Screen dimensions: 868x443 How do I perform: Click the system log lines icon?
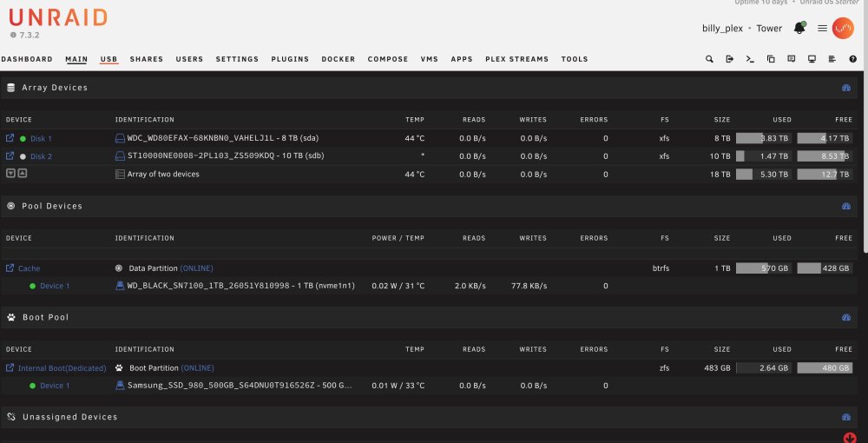click(x=832, y=59)
